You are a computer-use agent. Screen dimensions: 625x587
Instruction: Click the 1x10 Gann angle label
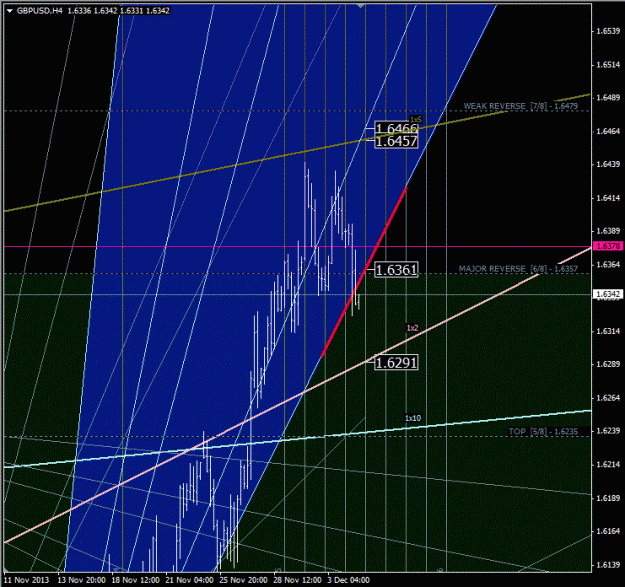pos(413,418)
